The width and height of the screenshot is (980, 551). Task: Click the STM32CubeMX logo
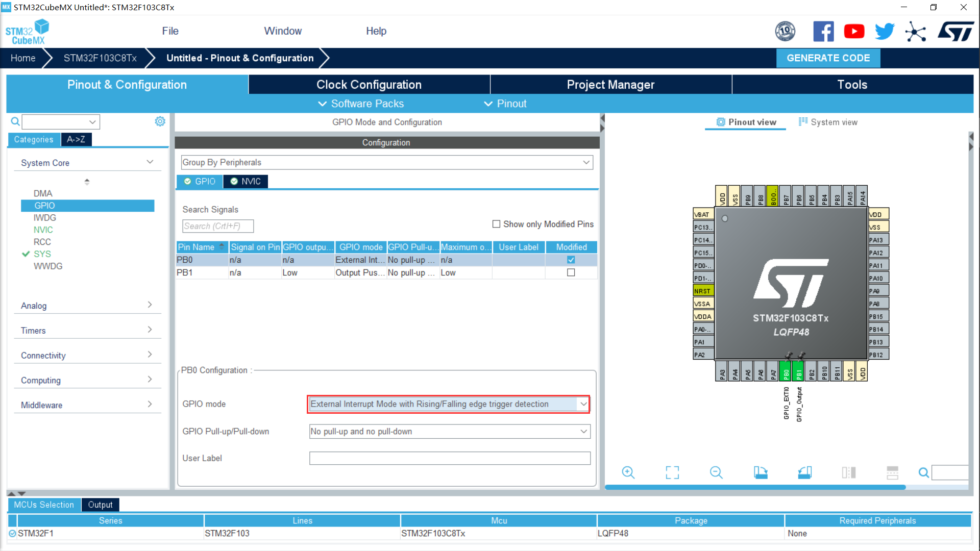click(28, 32)
